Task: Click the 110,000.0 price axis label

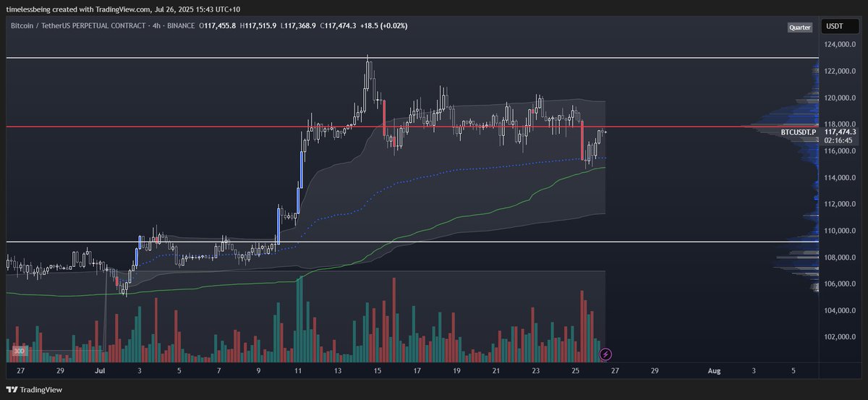Action: coord(839,231)
